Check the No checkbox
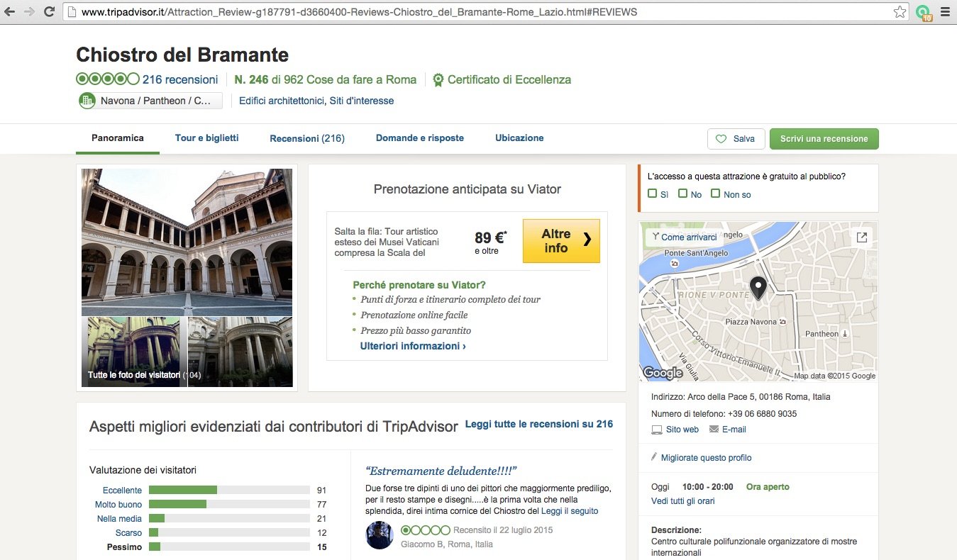Viewport: 957px width, 560px height. pyautogui.click(x=682, y=194)
